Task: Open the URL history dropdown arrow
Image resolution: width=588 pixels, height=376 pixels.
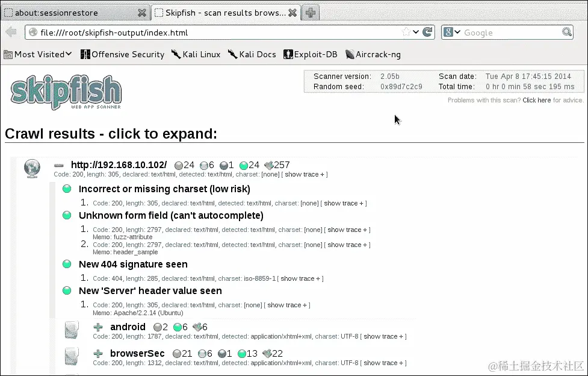Action: pos(415,33)
